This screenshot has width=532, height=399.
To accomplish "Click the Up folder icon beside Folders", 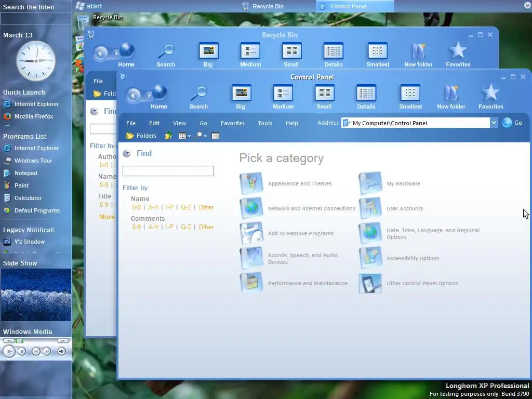I will pos(169,136).
